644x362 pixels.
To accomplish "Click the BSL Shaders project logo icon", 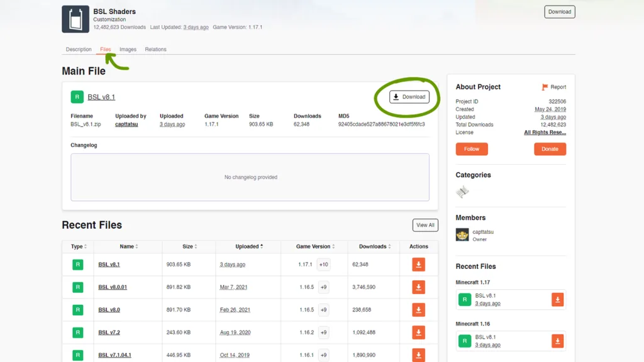I will tap(75, 19).
